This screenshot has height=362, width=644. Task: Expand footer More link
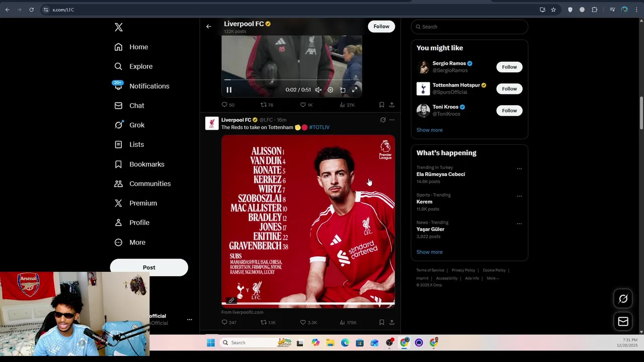[x=493, y=279]
